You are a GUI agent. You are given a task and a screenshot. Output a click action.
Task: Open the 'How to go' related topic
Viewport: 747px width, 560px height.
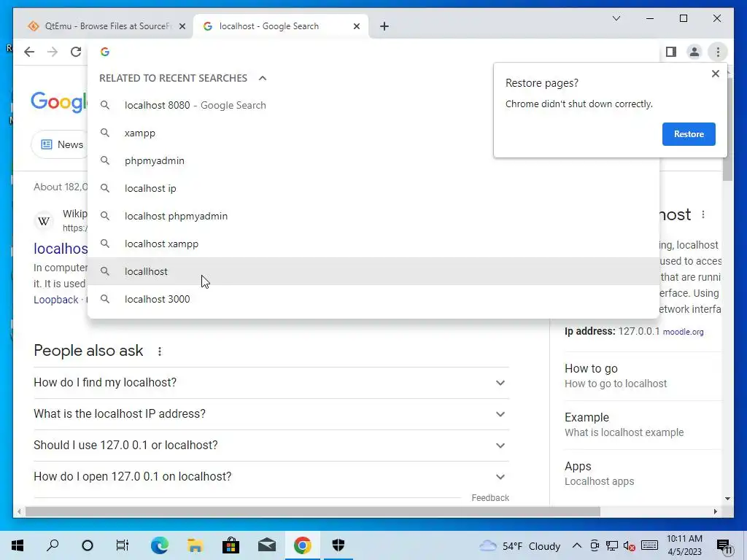643,376
